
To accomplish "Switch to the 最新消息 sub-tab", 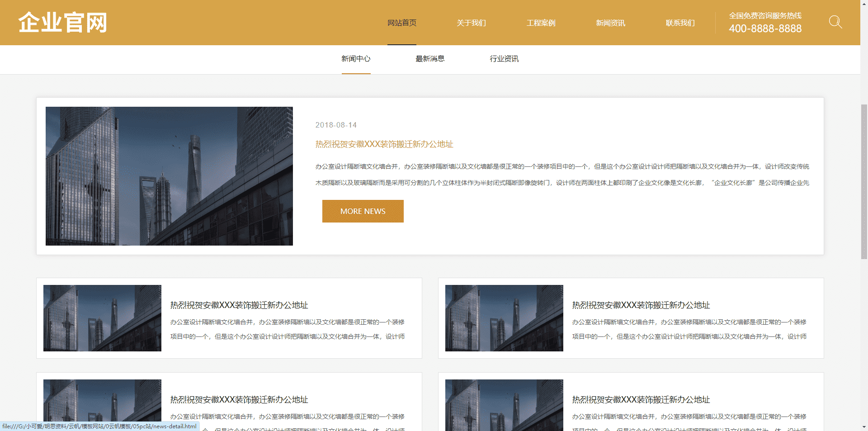I will tap(430, 59).
